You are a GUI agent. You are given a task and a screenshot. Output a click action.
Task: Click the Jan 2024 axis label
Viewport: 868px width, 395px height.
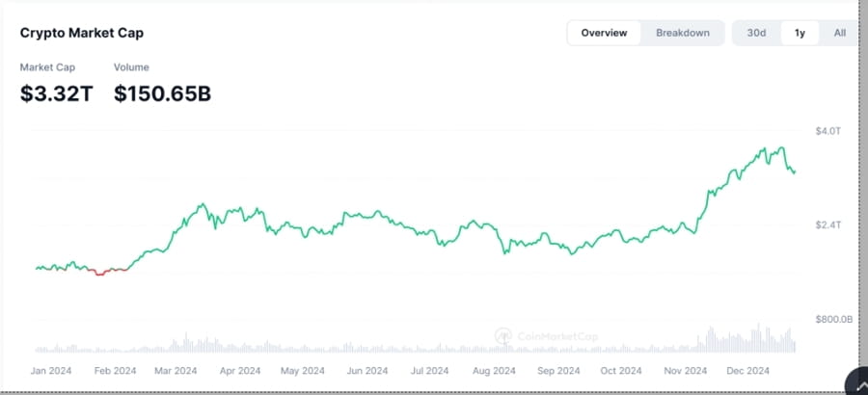52,370
